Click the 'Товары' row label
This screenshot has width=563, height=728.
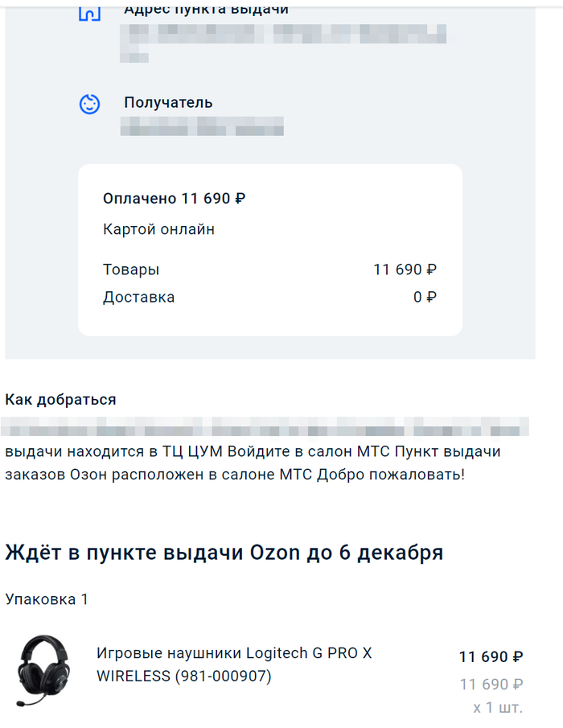pos(131,269)
